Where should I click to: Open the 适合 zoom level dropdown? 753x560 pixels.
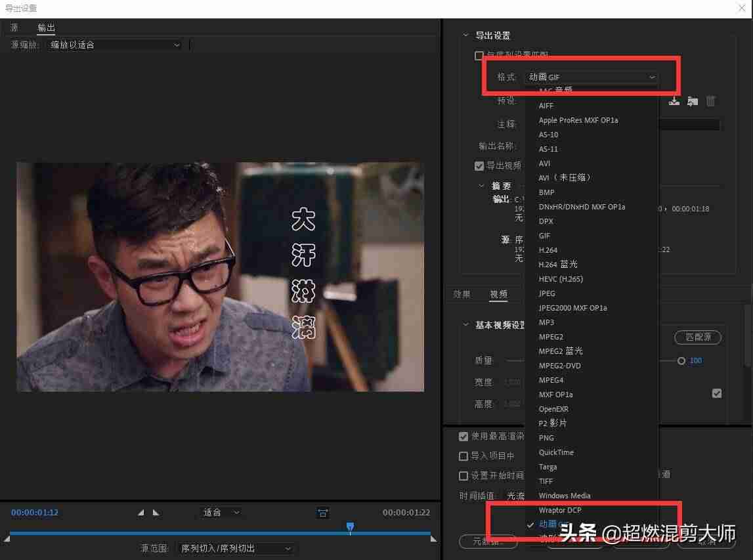(x=221, y=513)
